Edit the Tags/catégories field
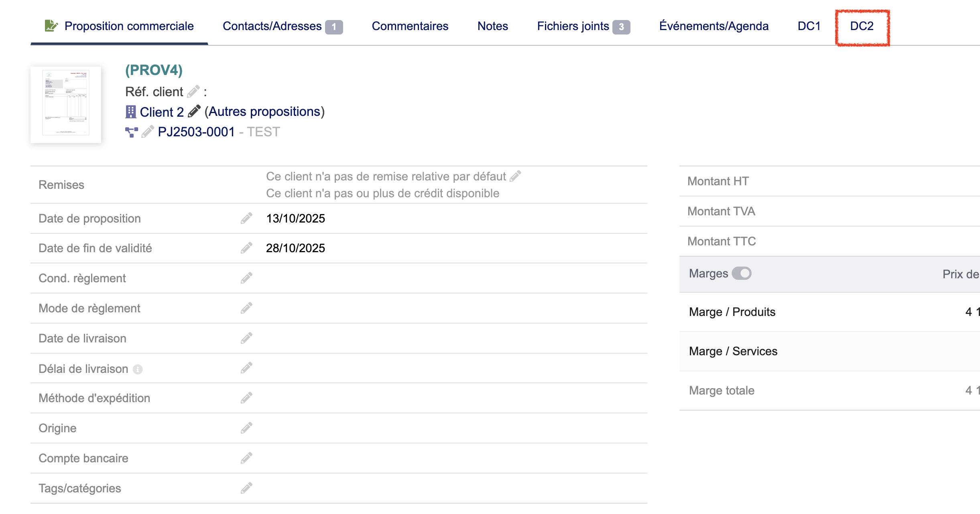This screenshot has height=514, width=980. tap(246, 488)
